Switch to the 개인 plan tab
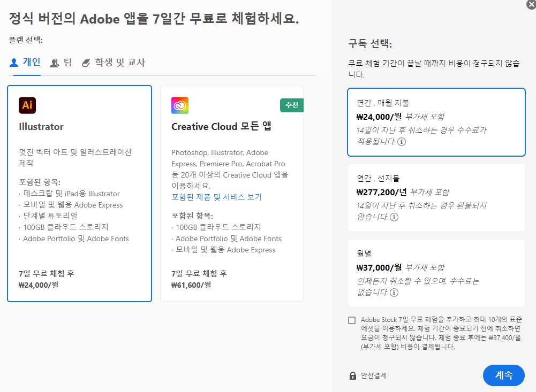 [x=25, y=63]
